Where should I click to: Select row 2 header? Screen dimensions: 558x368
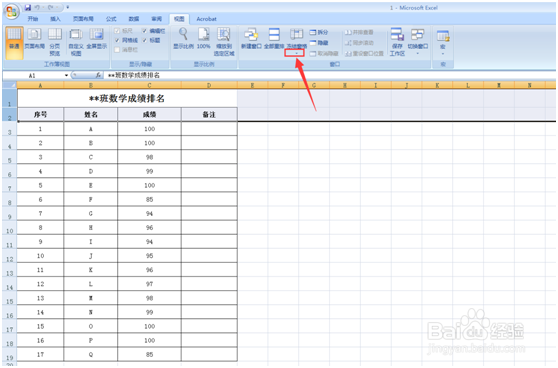pos(10,115)
